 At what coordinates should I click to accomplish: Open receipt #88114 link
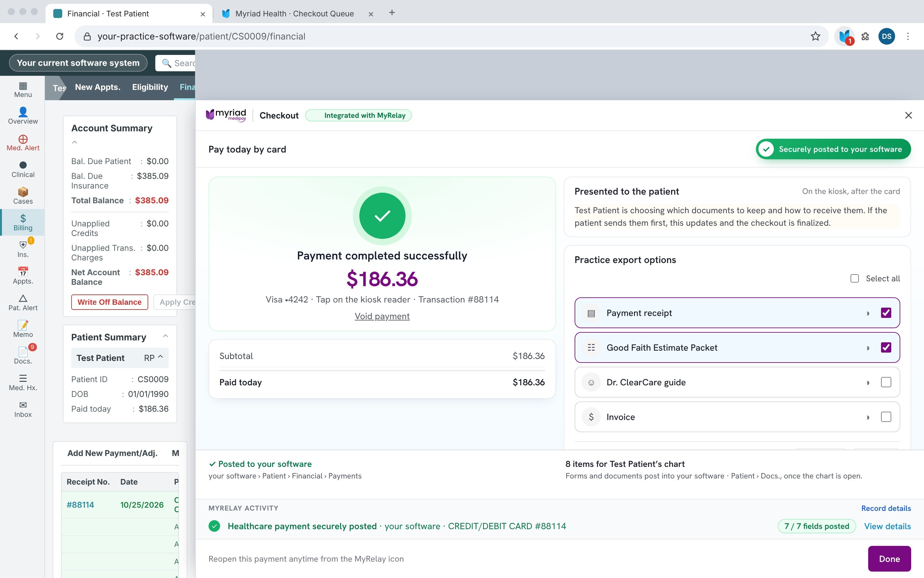click(x=80, y=504)
